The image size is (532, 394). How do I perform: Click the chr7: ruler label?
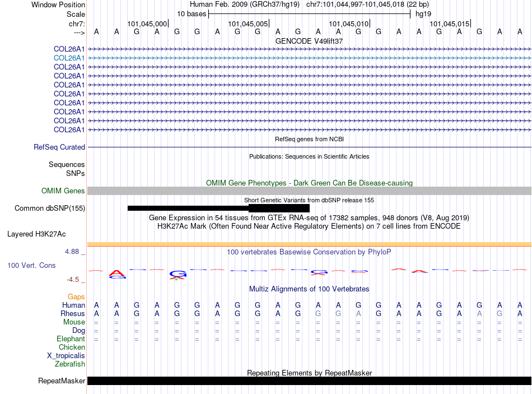tap(77, 24)
